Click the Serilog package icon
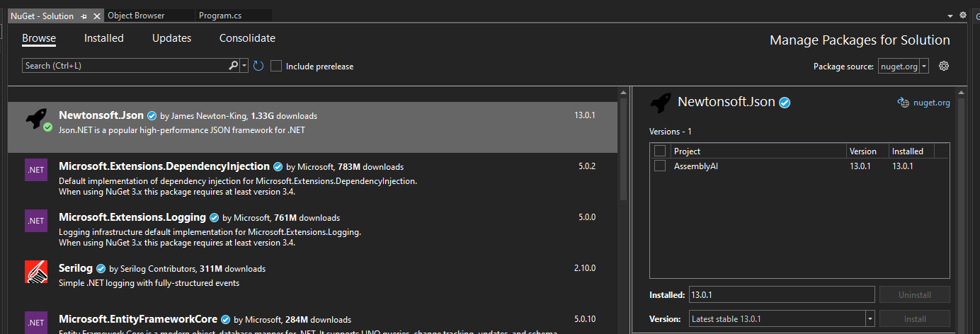Image resolution: width=980 pixels, height=334 pixels. (35, 272)
